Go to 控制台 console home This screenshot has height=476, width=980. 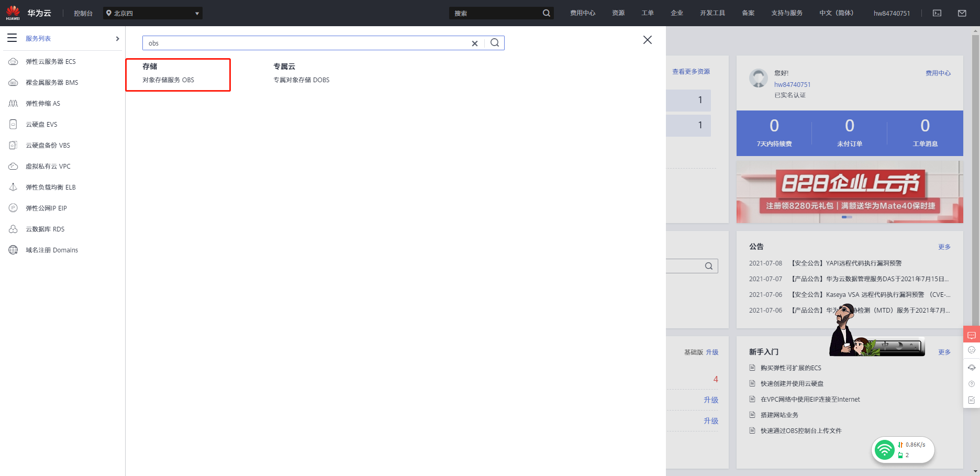point(83,13)
